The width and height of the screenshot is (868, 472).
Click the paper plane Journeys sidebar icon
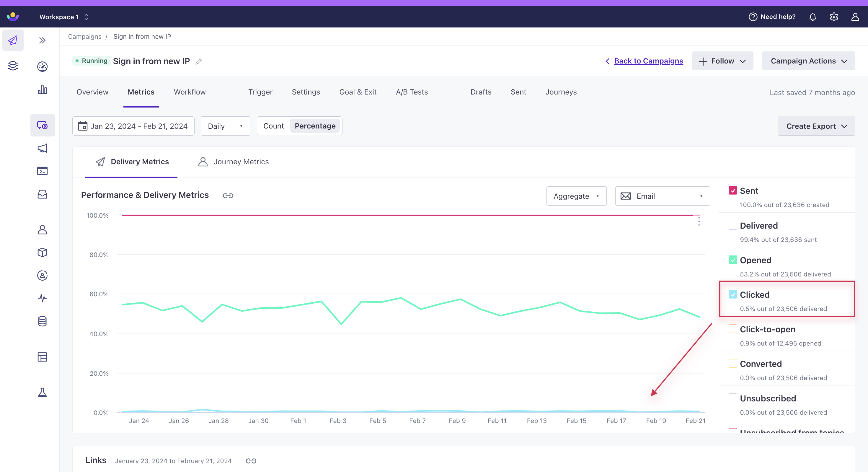pos(13,40)
